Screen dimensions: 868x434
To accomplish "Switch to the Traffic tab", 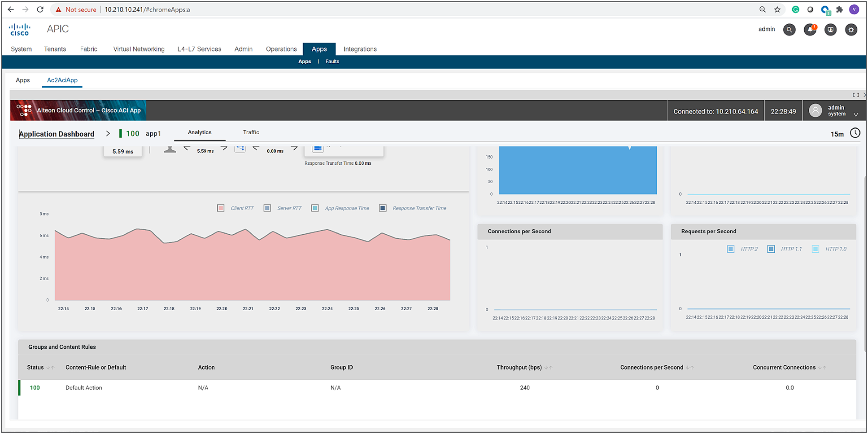I will [251, 132].
